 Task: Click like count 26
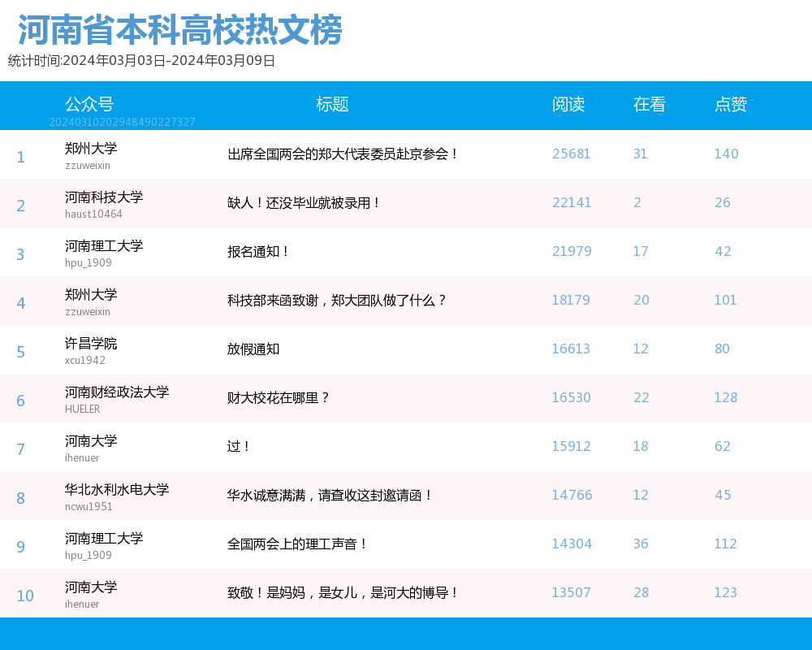point(723,202)
